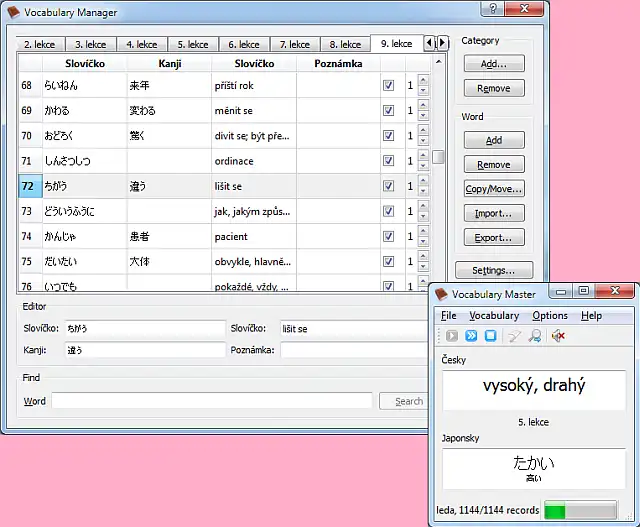The image size is (640, 527).
Task: Toggle the checkbox in row 75
Action: (388, 261)
